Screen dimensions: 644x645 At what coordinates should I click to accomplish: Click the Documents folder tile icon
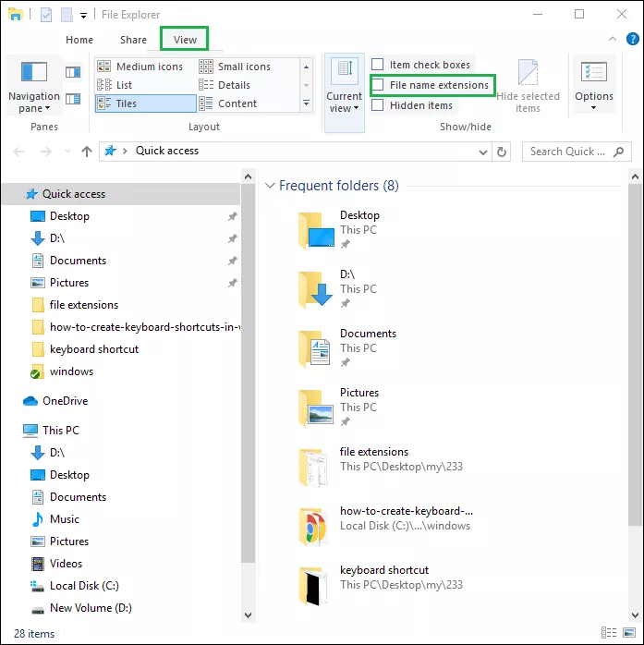pos(316,348)
